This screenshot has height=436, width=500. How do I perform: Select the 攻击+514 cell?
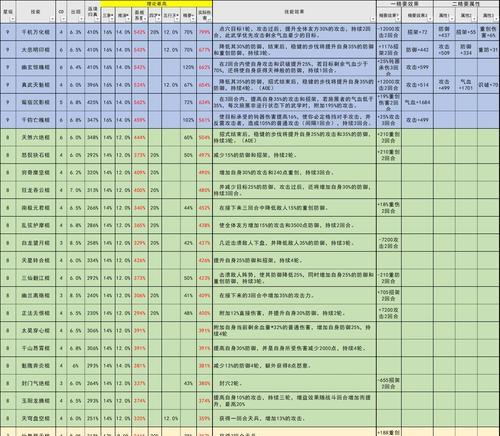click(x=417, y=85)
